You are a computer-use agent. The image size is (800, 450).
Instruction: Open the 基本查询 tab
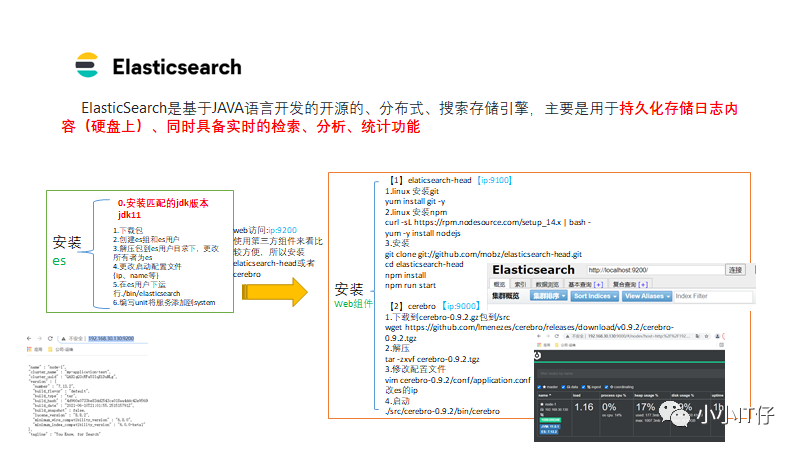[x=585, y=284]
